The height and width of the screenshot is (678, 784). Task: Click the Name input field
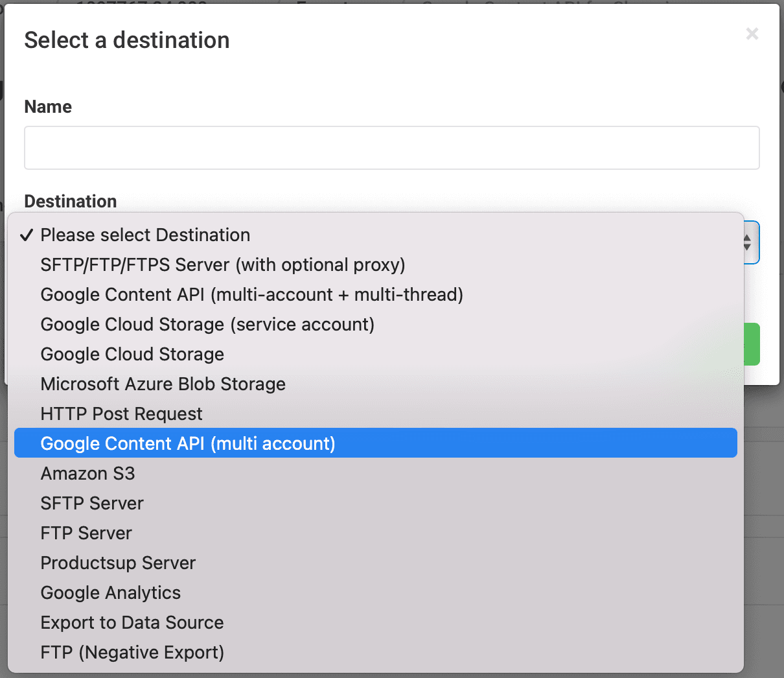(391, 148)
